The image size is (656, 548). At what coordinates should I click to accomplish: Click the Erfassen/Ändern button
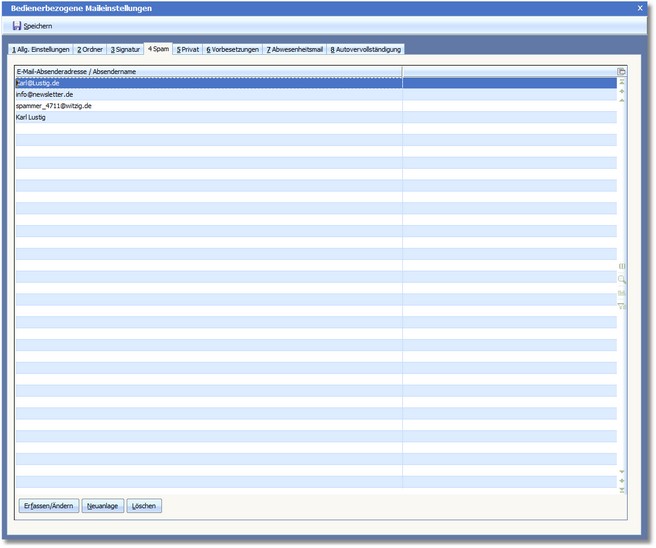[49, 506]
